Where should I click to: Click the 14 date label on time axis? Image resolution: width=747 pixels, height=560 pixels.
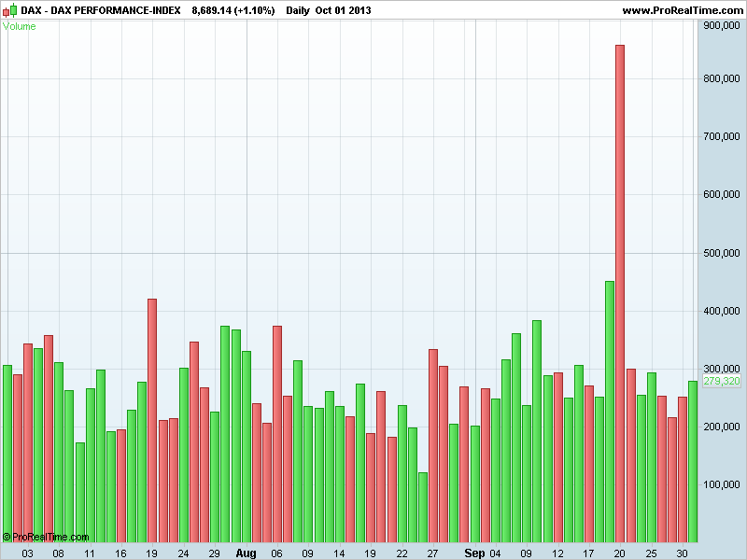coord(339,553)
